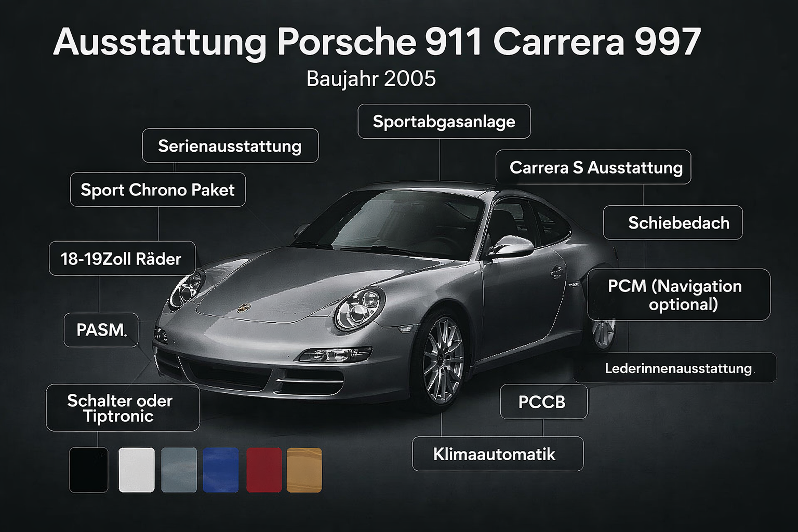Image resolution: width=798 pixels, height=532 pixels.
Task: Click the headlight beside the front wheel
Action: [x=359, y=309]
